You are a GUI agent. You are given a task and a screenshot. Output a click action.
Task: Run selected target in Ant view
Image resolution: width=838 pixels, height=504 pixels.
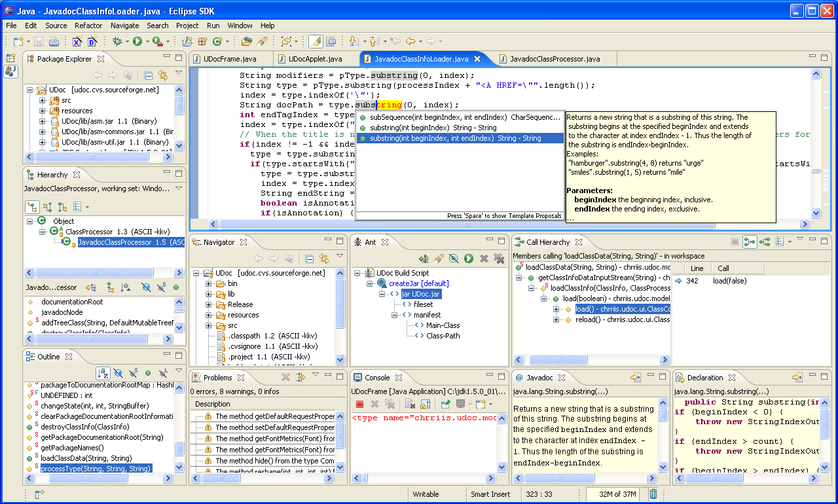(469, 259)
